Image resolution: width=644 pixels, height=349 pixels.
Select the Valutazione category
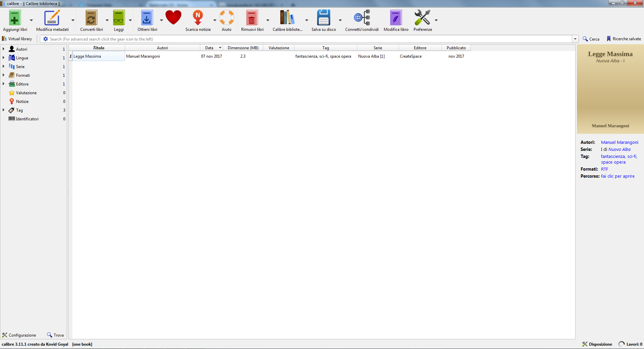point(26,93)
